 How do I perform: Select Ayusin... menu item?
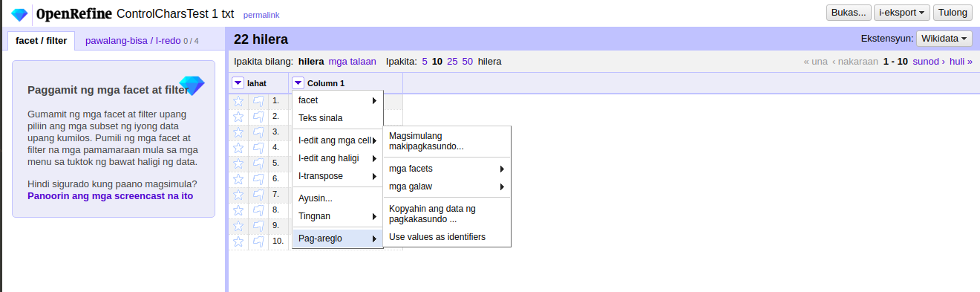point(338,198)
